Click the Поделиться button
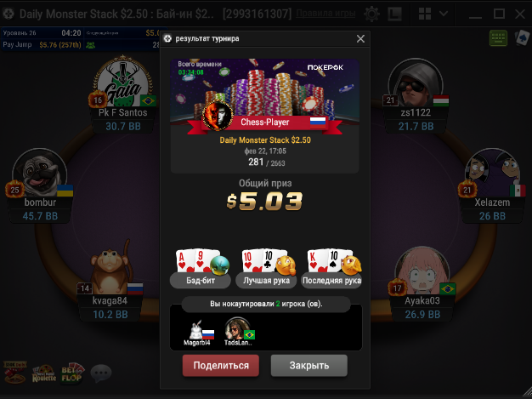Screen dimensions: 532x399 click(221, 365)
